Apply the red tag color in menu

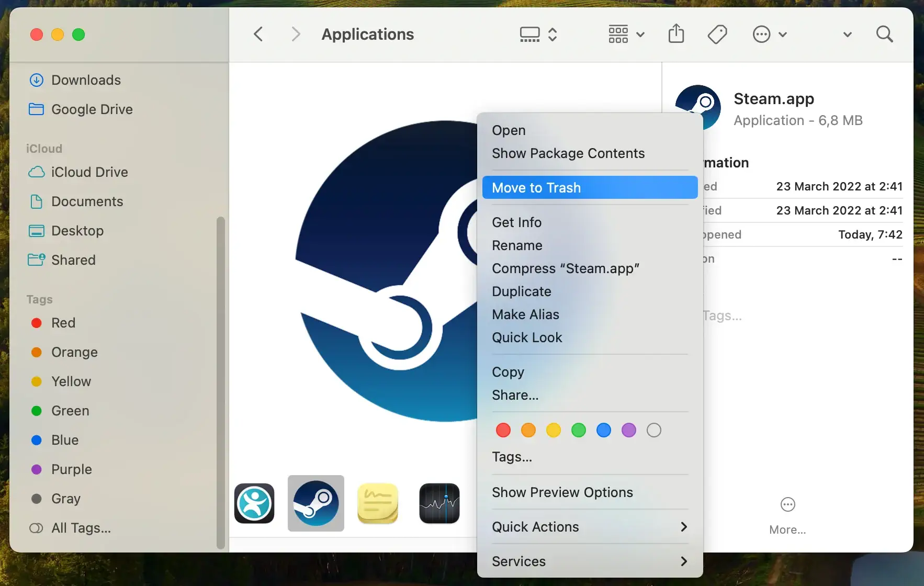[503, 430]
